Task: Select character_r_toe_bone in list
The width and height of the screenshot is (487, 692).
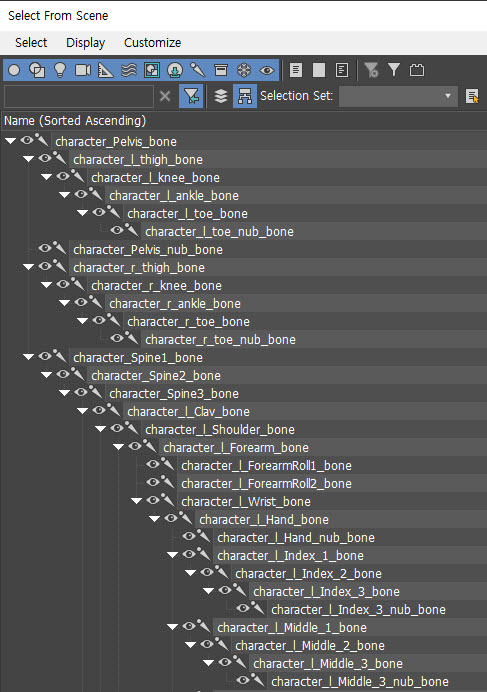Action: (189, 321)
